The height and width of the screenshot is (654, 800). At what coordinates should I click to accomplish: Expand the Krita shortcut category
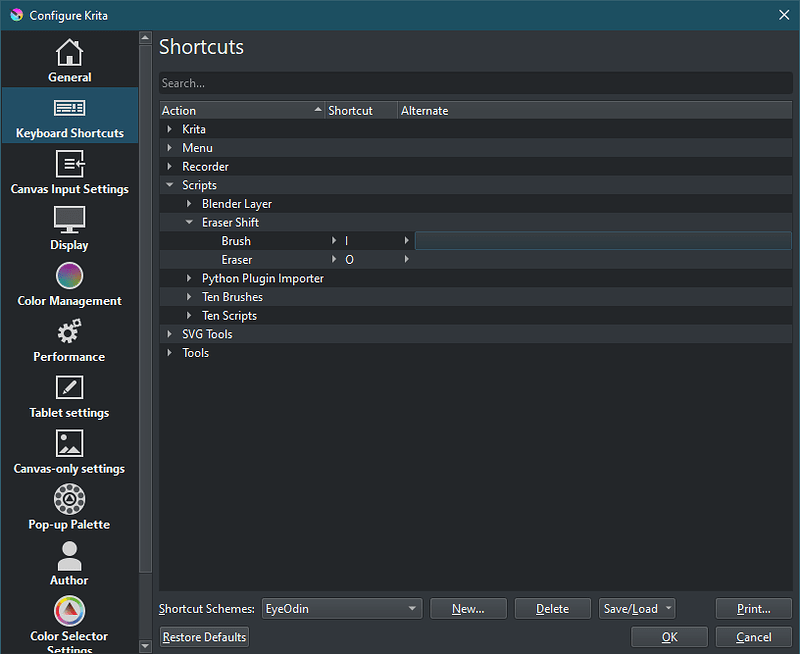pyautogui.click(x=170, y=129)
